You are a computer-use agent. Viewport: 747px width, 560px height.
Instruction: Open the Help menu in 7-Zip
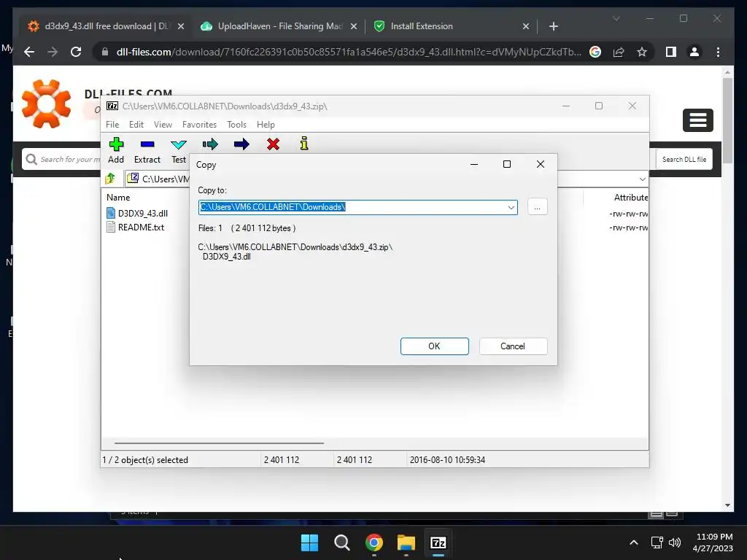pyautogui.click(x=266, y=124)
